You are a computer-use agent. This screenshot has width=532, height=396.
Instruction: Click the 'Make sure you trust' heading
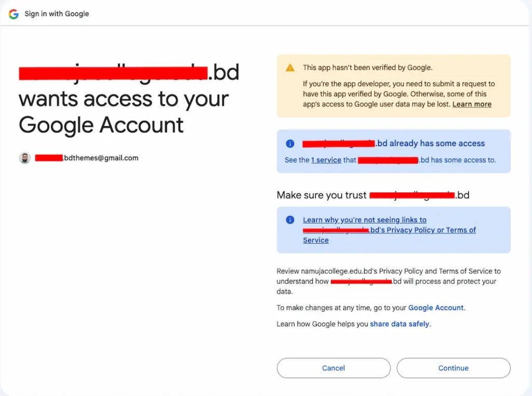(x=322, y=195)
